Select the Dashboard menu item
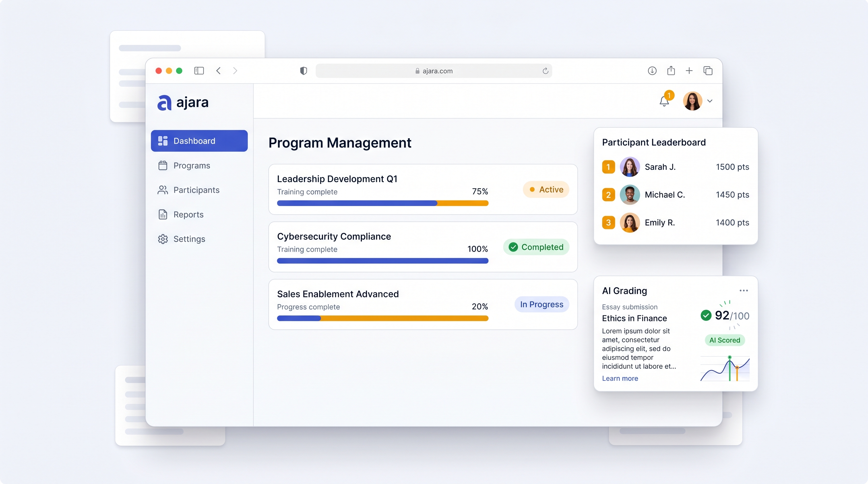 (x=199, y=141)
